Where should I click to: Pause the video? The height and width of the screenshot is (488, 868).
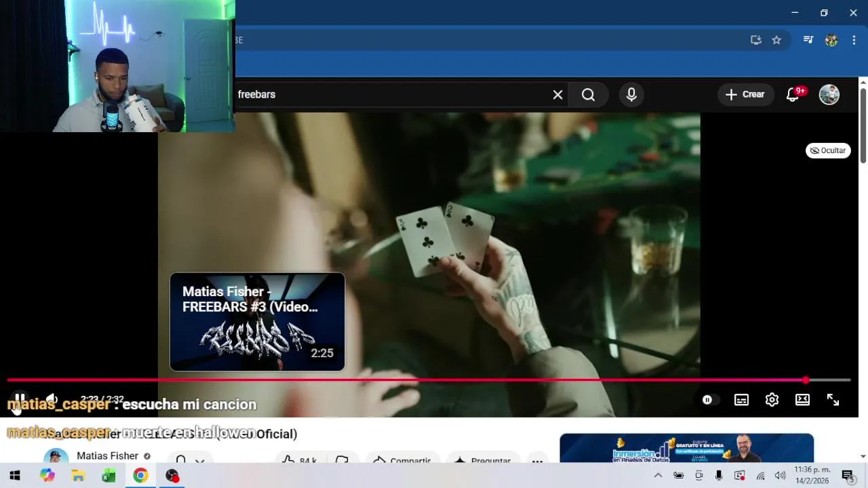pos(20,399)
